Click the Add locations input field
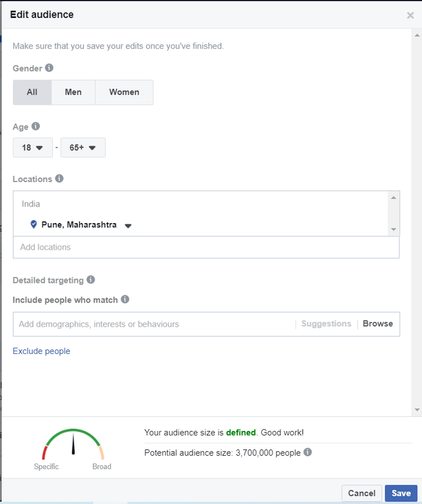The width and height of the screenshot is (422, 504). coord(205,247)
